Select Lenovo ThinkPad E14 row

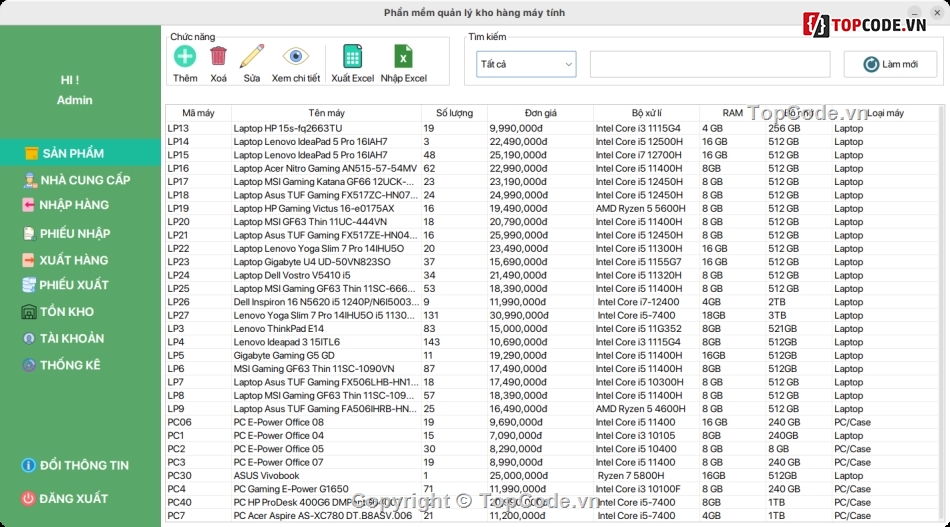552,328
